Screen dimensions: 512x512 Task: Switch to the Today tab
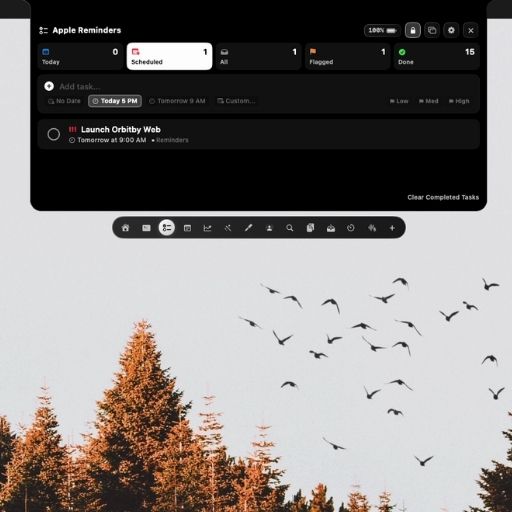[x=80, y=56]
